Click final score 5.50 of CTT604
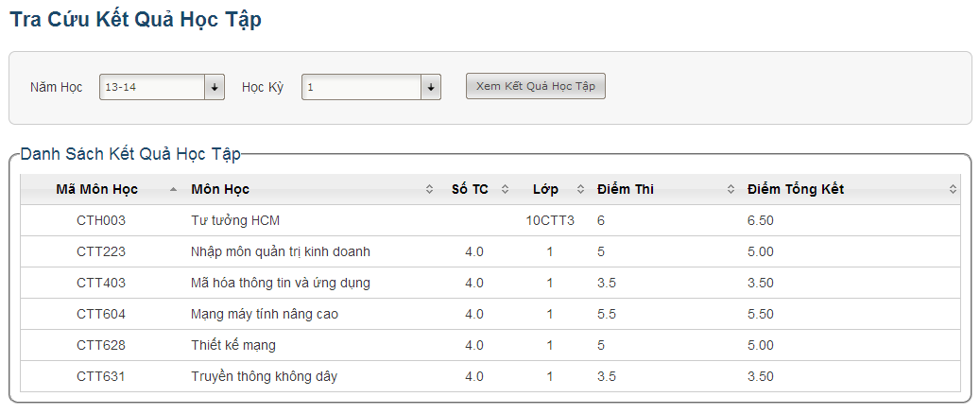The width and height of the screenshot is (980, 414). tap(761, 314)
